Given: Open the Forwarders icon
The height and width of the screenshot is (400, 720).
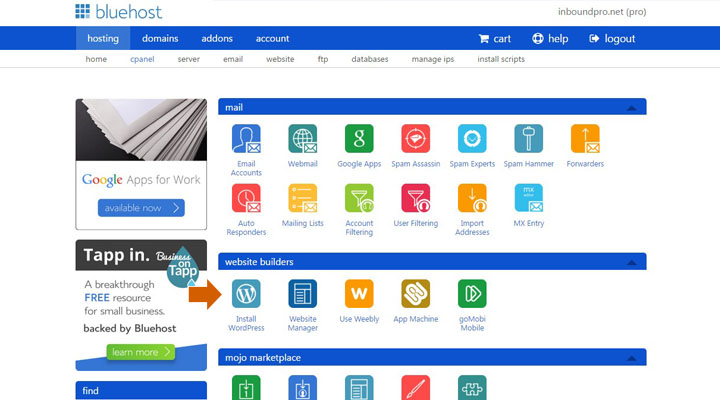Looking at the screenshot, I should pos(585,139).
